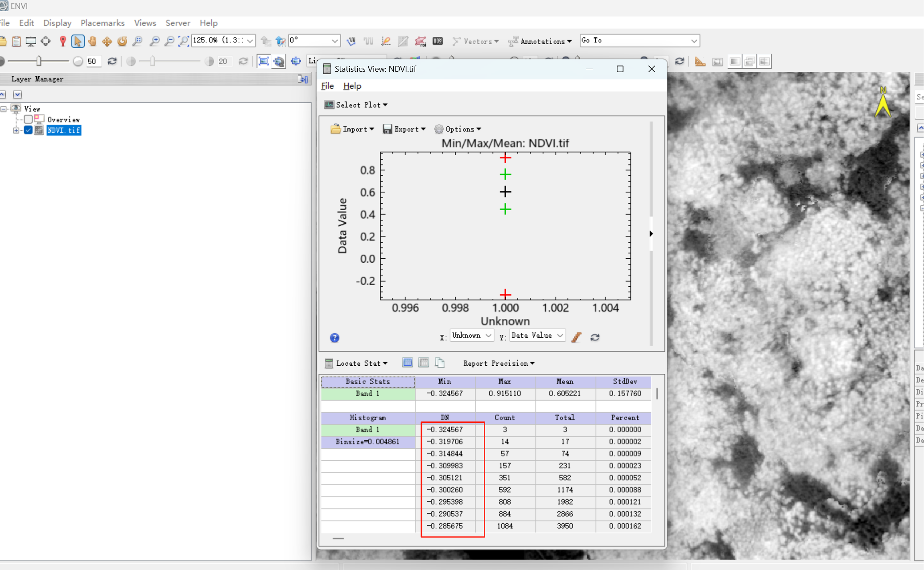
Task: Enable the Overview checkbox
Action: coord(28,119)
